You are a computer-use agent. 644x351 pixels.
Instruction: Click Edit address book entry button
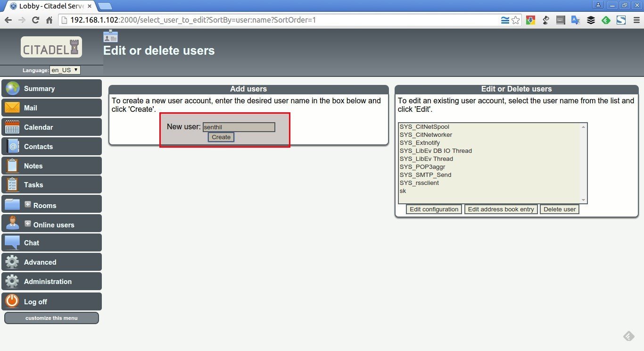(501, 209)
